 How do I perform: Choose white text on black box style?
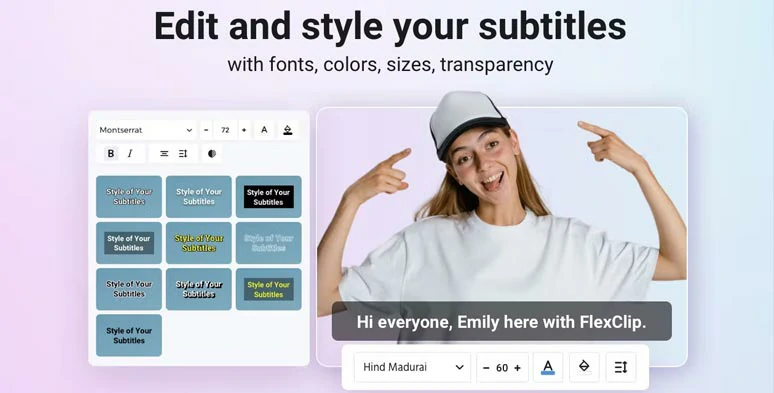[269, 196]
